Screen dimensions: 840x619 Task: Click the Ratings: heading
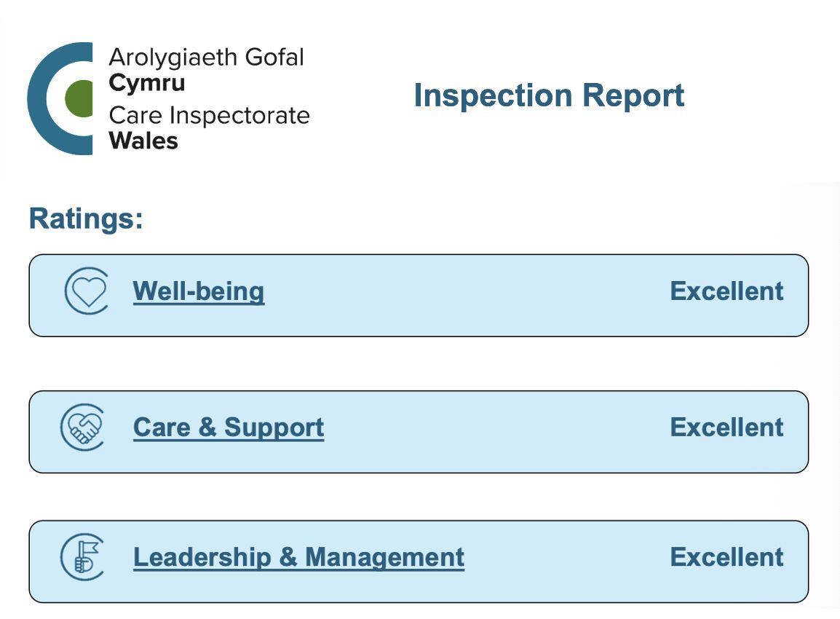[x=86, y=218]
